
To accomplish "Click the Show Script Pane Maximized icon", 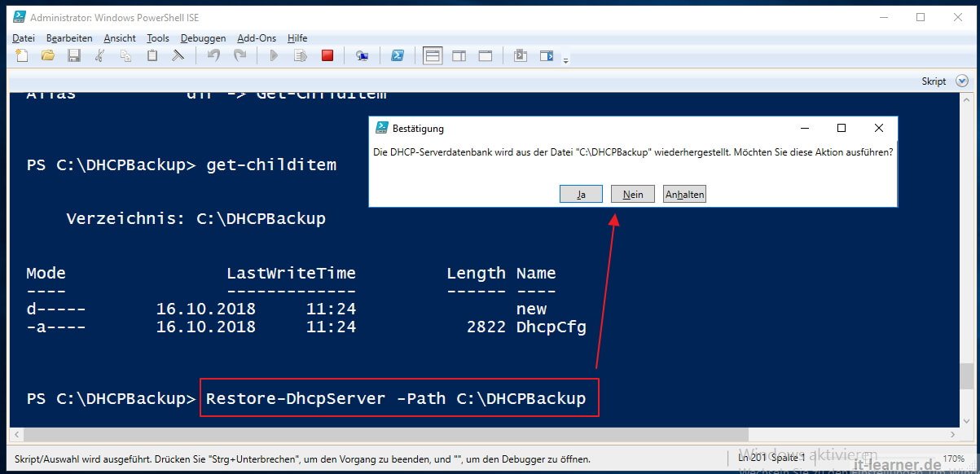I will click(486, 55).
